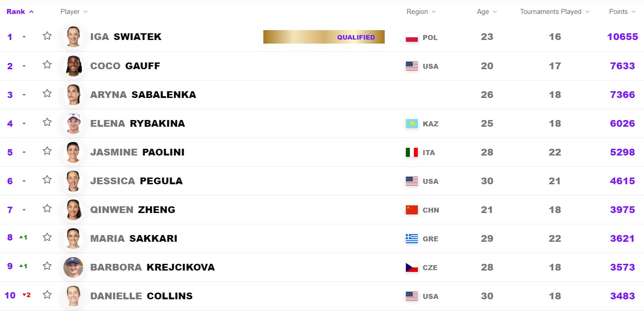Toggle the favorite star for Coco Gauff
Viewport: 644px width, 311px height.
coord(47,65)
